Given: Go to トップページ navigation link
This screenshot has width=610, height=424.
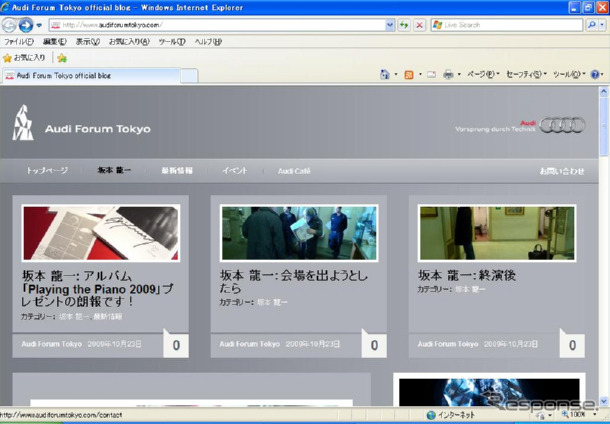Looking at the screenshot, I should click(x=47, y=170).
